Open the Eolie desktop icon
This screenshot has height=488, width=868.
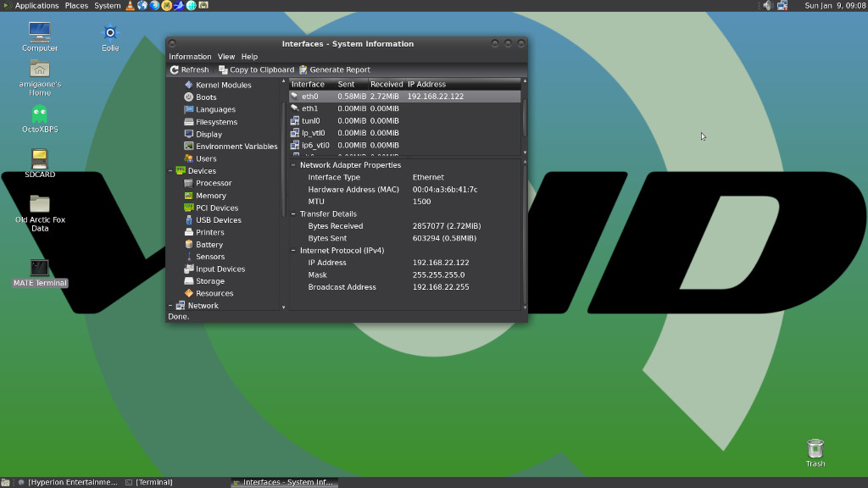click(110, 37)
